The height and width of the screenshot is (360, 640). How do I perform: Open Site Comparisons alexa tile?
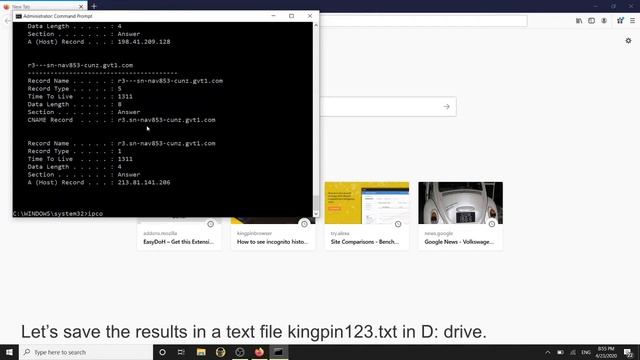coord(367,216)
